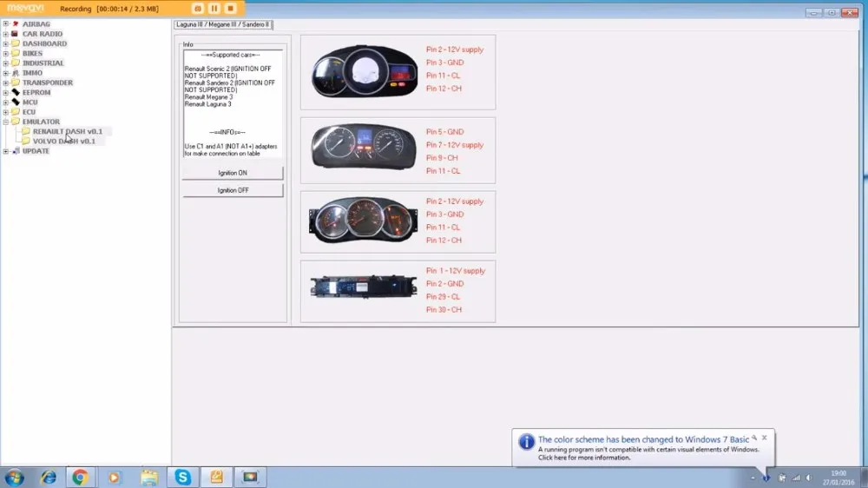Stop the Movavi screen recording

click(231, 9)
